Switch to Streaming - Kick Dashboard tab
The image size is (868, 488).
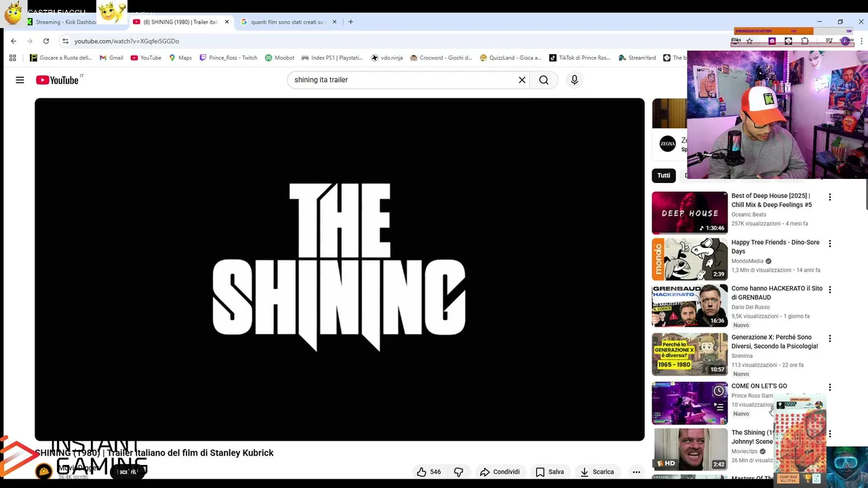66,22
